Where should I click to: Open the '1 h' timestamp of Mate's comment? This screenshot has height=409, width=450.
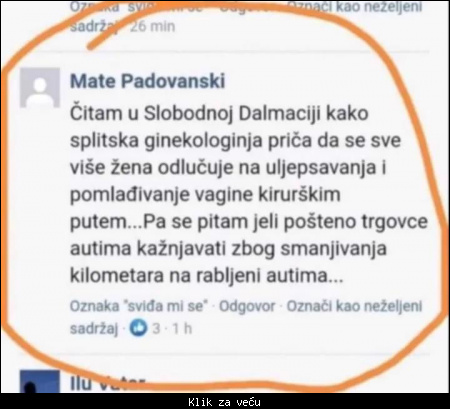182,328
